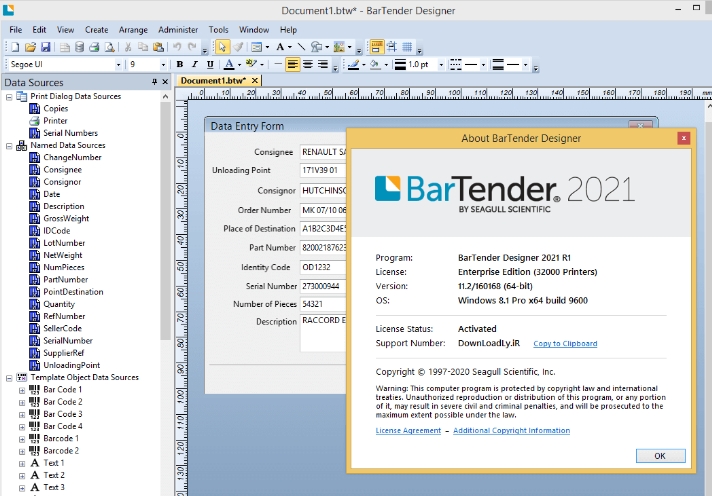Click OK in the About dialog
Viewport: 712px width, 496px height.
pyautogui.click(x=660, y=456)
